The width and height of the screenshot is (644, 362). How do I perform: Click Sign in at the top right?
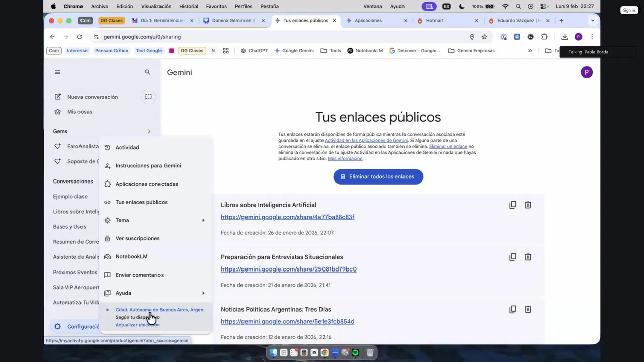628,10
